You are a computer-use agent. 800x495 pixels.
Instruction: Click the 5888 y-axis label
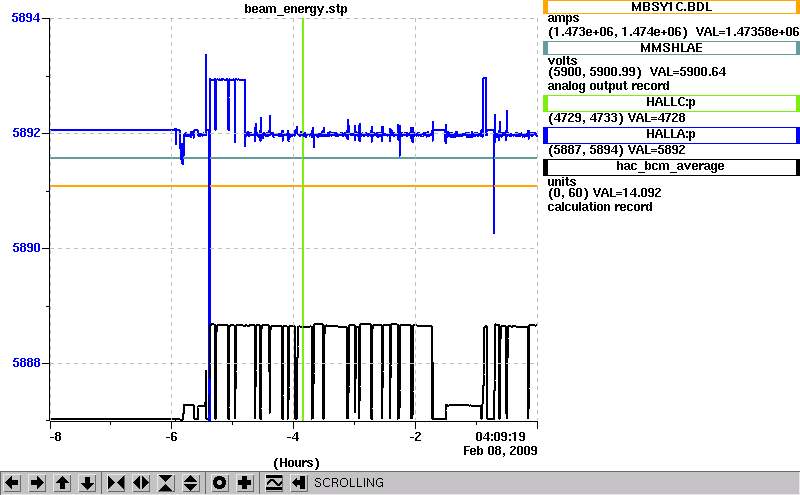click(26, 363)
